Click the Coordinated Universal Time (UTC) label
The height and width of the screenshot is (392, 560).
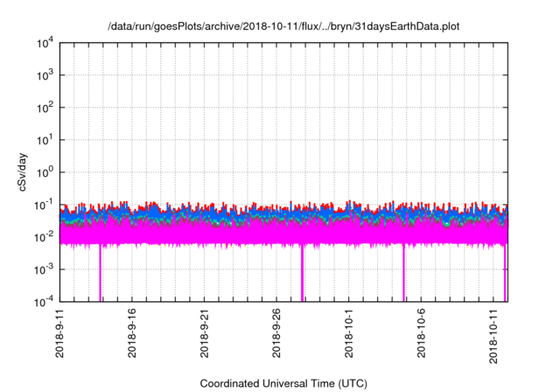283,383
